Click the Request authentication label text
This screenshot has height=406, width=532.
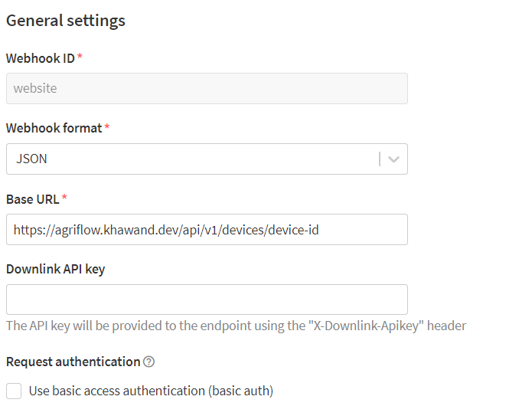tap(73, 362)
